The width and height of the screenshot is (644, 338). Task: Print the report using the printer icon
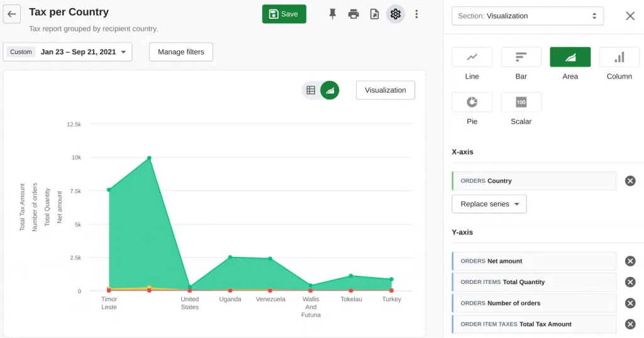353,14
